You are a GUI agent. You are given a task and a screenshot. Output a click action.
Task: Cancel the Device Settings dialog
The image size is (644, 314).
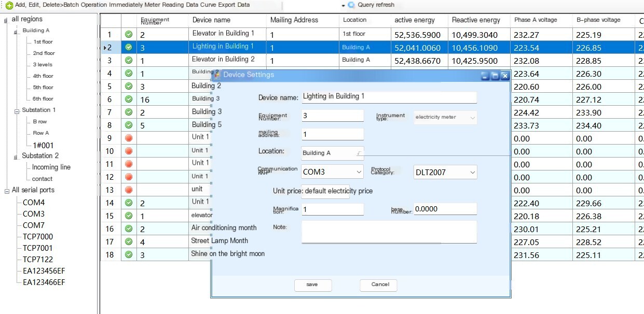click(379, 284)
